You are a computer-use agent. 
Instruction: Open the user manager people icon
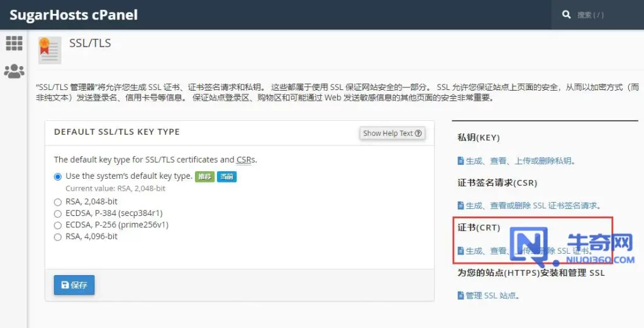14,71
